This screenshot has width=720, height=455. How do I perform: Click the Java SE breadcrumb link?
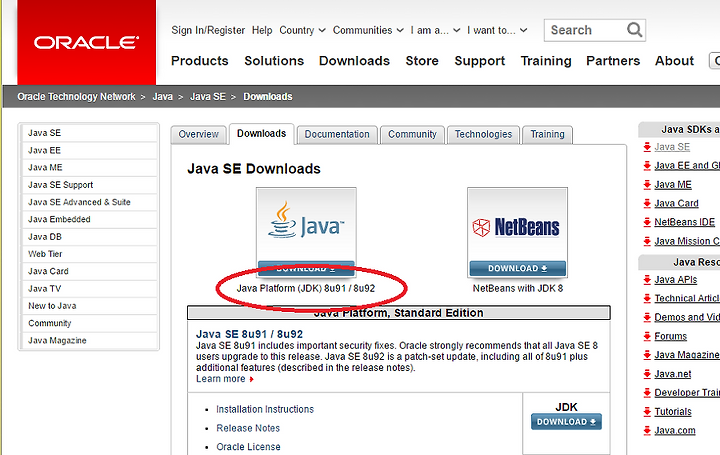208,96
